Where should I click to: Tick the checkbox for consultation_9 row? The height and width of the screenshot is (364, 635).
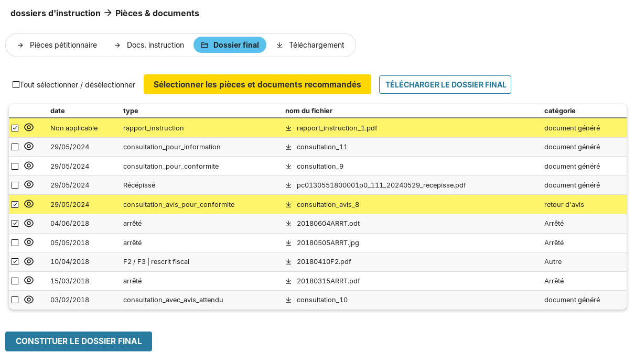click(15, 167)
